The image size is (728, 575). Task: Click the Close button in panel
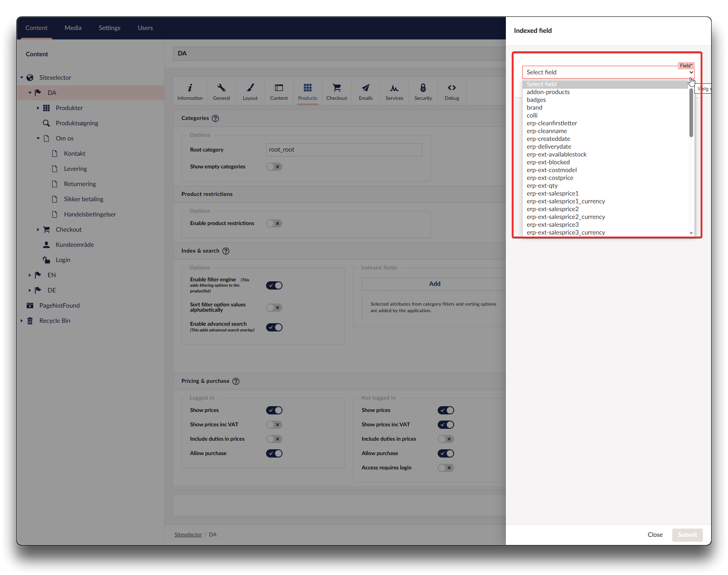(655, 535)
